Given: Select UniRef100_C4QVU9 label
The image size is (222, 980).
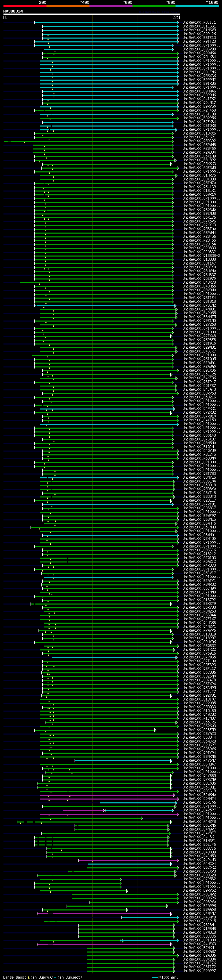Looking at the screenshot, I should pos(199,451).
